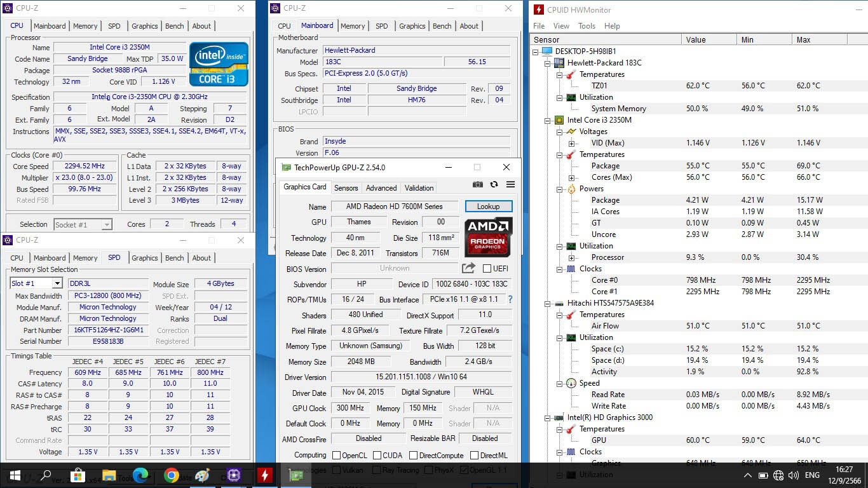Viewport: 868px width, 488px height.
Task: Expand the VID (Max) row
Action: coord(571,143)
